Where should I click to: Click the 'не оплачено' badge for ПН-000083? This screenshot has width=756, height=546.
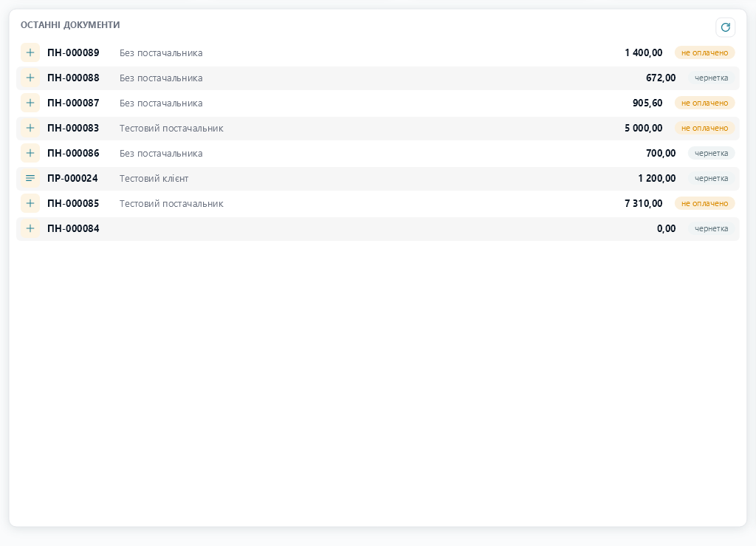pos(704,128)
